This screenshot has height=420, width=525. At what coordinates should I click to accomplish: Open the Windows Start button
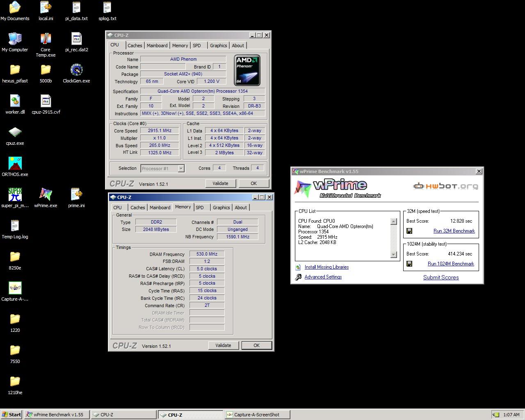pos(11,415)
